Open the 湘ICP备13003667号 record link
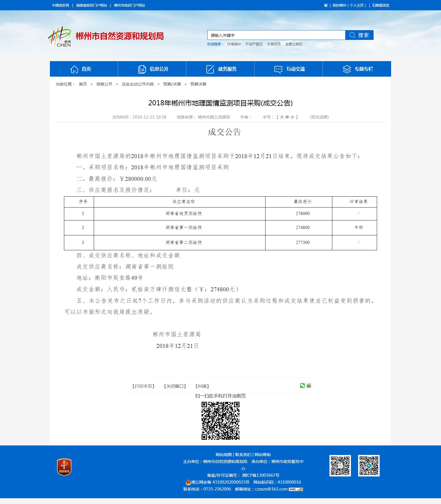The width and height of the screenshot is (441, 504). (261, 475)
